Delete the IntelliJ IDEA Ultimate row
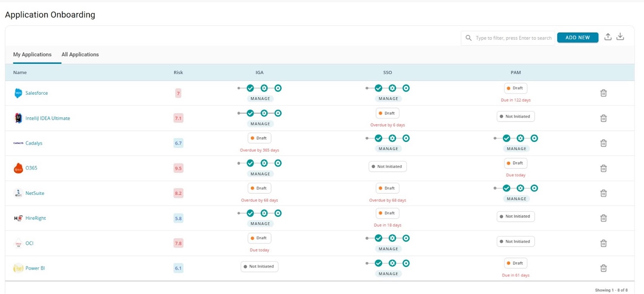Image resolution: width=644 pixels, height=294 pixels. 603,118
